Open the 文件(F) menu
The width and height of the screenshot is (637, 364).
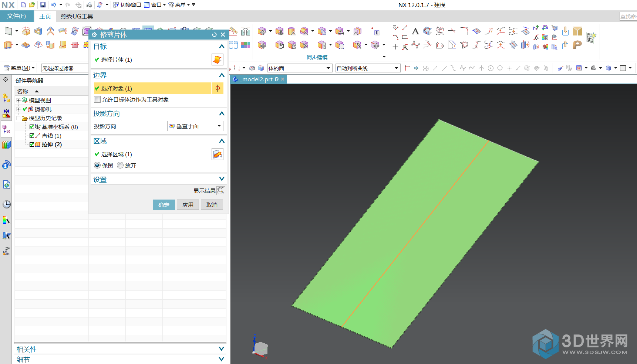click(x=17, y=16)
